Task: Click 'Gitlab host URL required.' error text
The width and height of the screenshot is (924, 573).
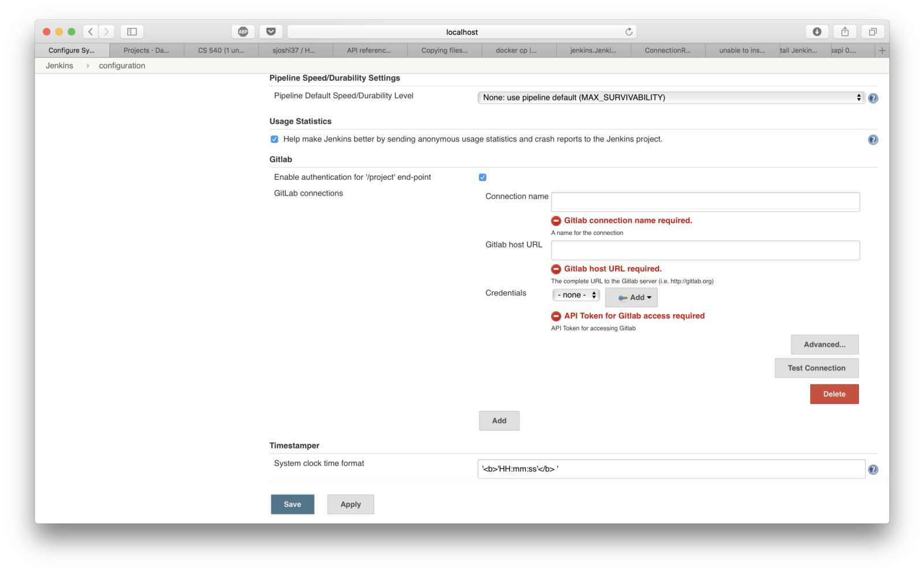Action: pos(613,269)
